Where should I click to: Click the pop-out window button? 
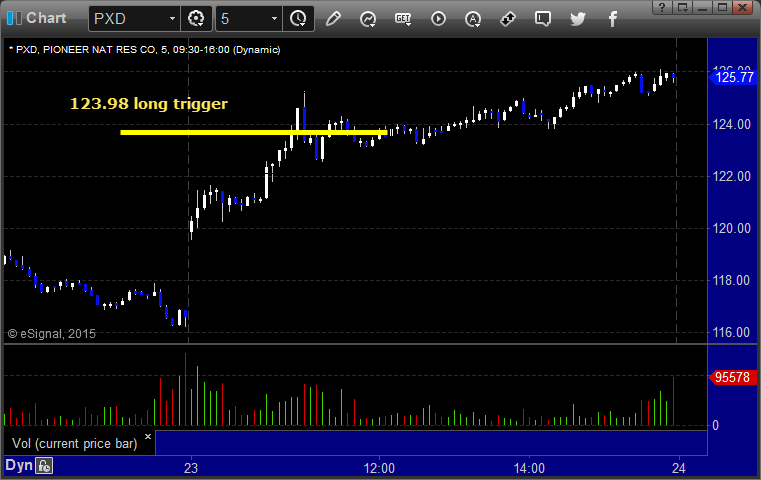[682, 7]
